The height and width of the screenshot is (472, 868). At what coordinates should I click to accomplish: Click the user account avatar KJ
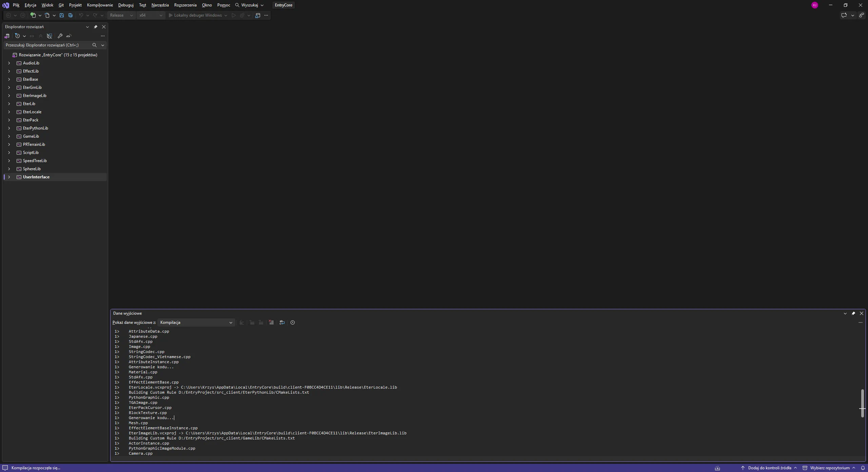[815, 5]
